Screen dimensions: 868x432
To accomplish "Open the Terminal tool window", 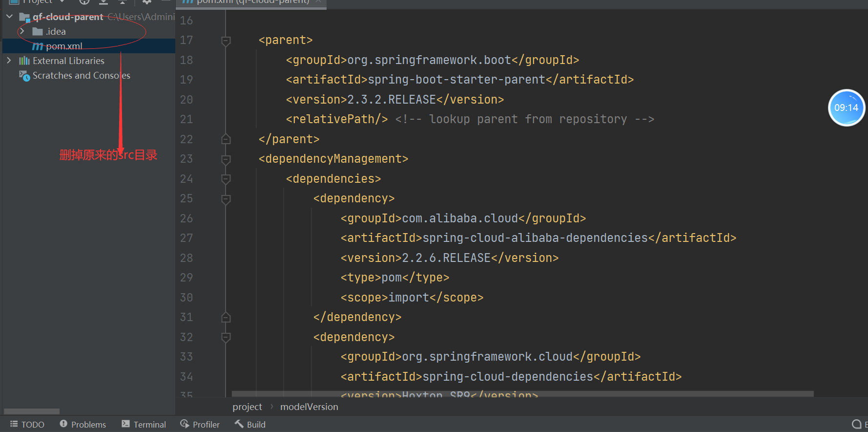I will pyautogui.click(x=144, y=424).
